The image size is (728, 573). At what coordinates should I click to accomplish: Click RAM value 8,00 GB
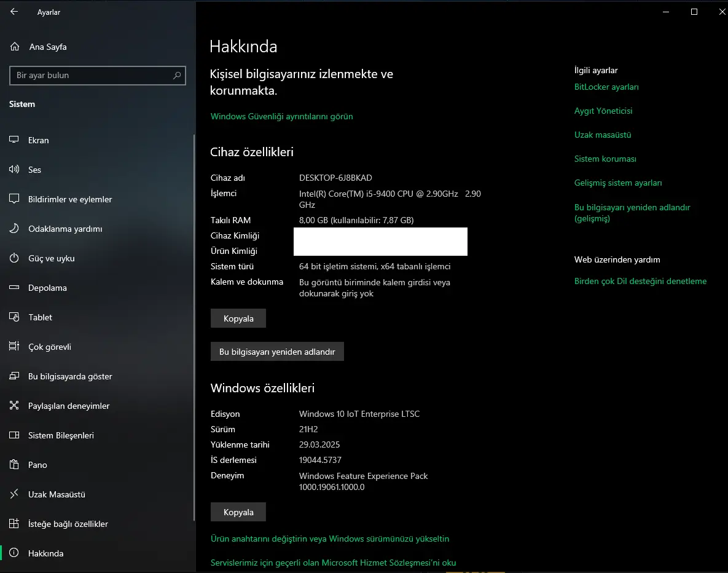[356, 220]
